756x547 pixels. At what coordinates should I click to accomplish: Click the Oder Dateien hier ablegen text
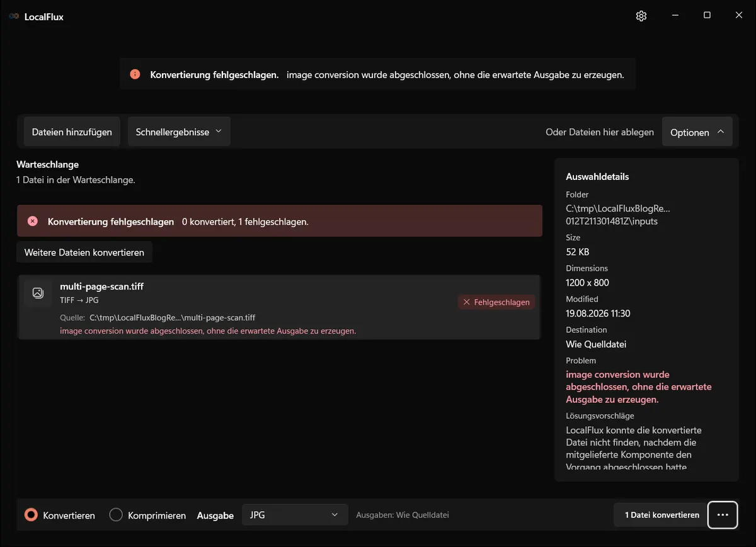600,132
